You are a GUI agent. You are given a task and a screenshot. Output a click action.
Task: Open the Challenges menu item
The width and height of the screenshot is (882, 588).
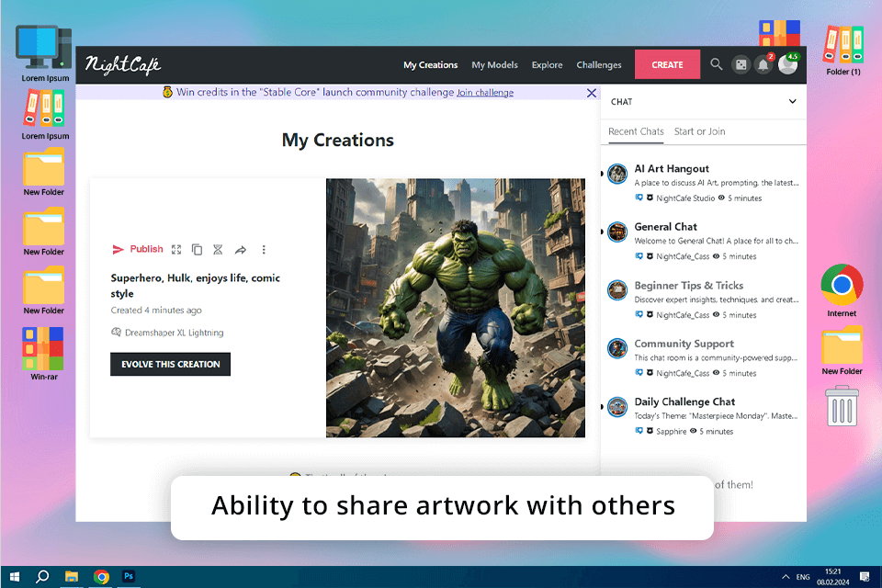pyautogui.click(x=598, y=65)
